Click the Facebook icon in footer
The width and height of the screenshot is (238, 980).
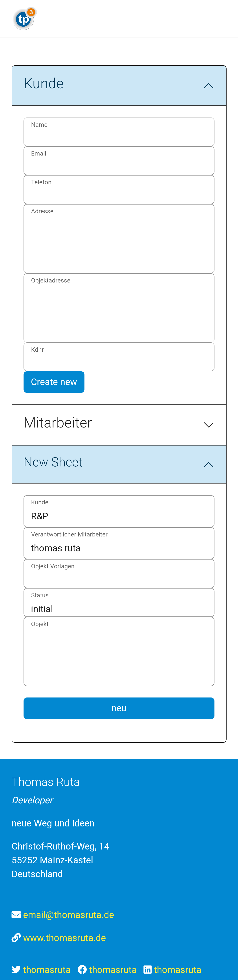[x=82, y=969]
